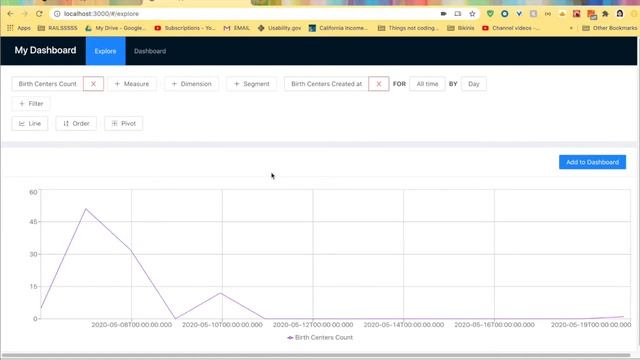640x360 pixels.
Task: Open the Pivot settings
Action: click(x=124, y=123)
